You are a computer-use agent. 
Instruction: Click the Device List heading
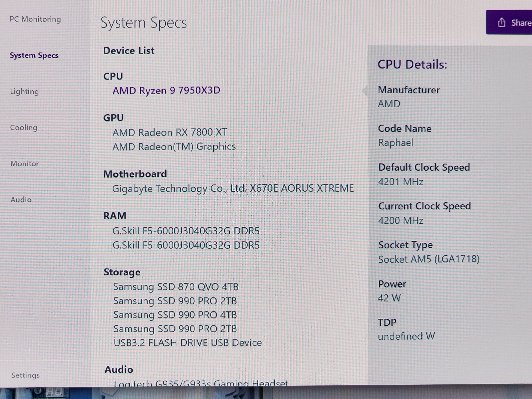coord(129,51)
